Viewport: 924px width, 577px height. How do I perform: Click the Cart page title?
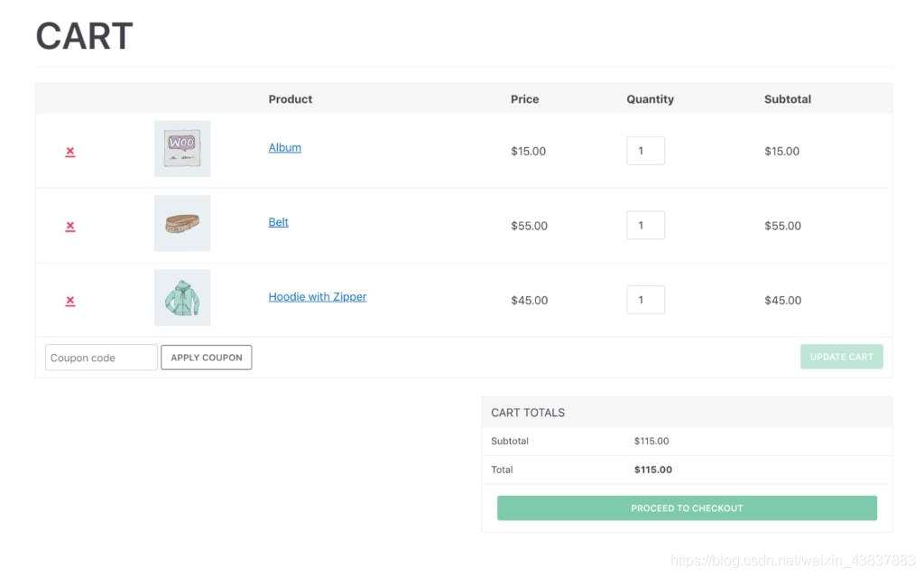(x=84, y=36)
